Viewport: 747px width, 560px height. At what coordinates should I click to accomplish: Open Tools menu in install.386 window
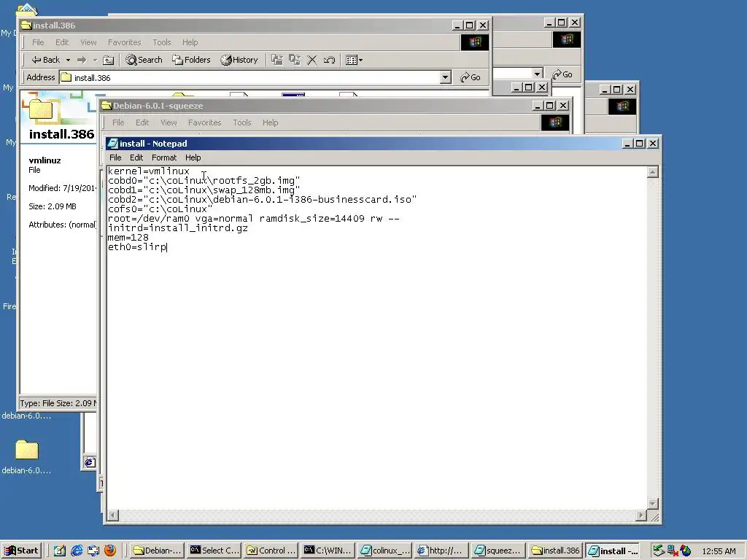coord(161,42)
